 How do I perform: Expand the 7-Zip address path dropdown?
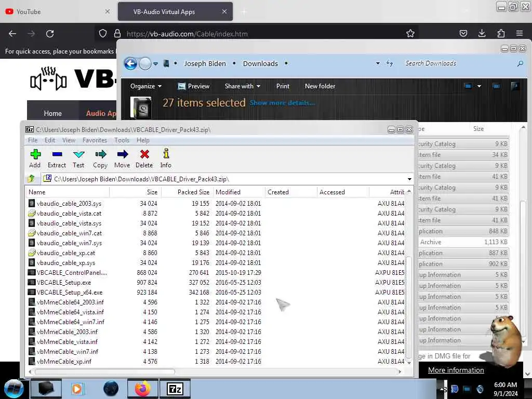pos(409,179)
